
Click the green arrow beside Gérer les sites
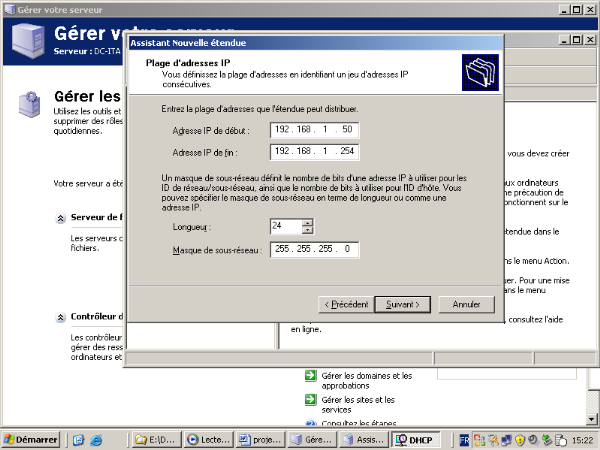310,398
